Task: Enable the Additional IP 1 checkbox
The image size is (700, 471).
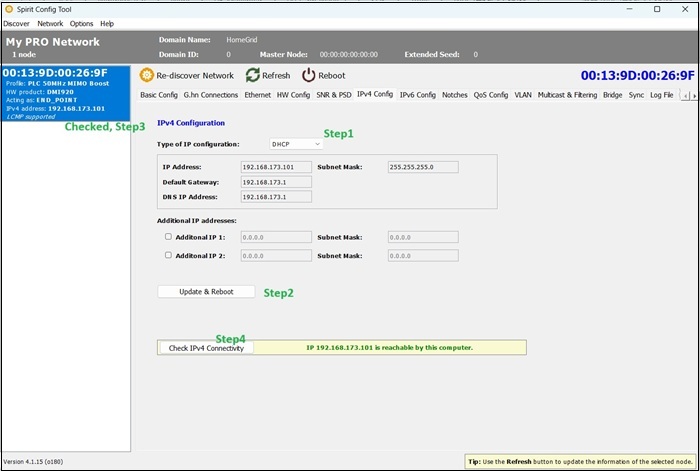Action: tap(168, 237)
